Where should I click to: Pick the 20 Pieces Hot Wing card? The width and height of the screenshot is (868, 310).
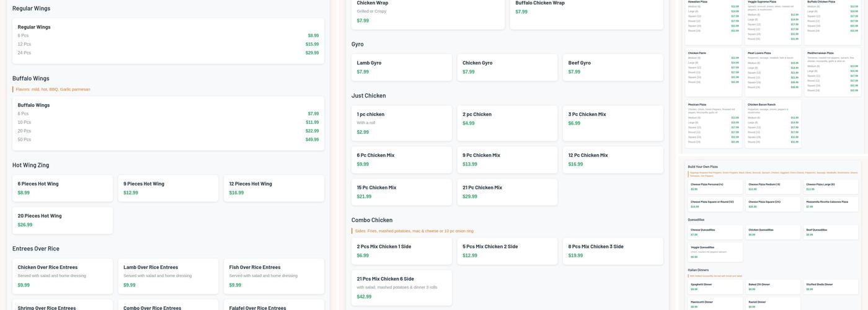coord(63,220)
